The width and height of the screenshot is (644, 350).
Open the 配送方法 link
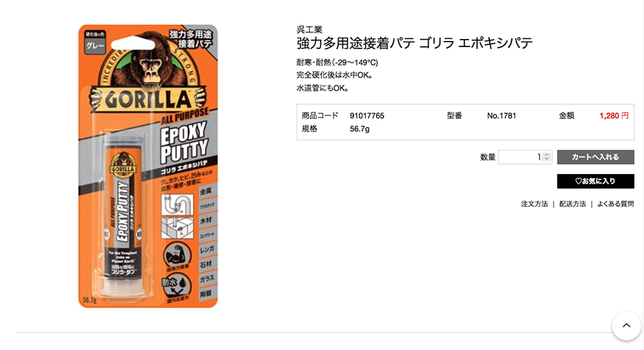[572, 204]
